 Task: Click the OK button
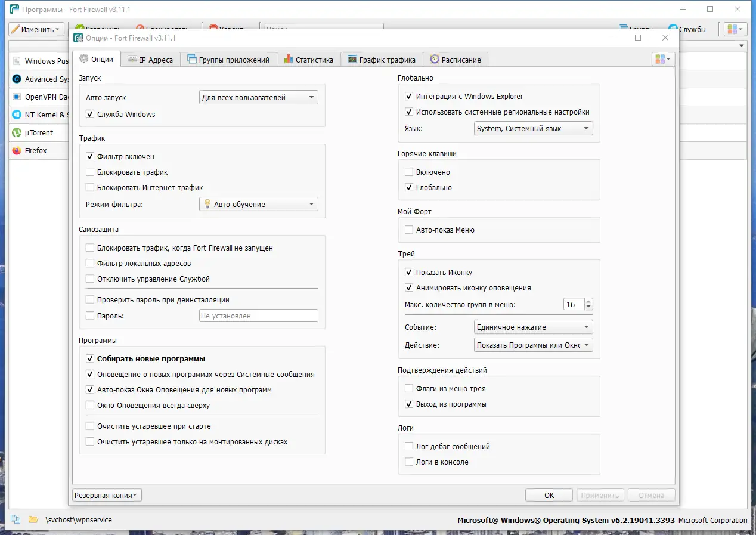pos(549,495)
